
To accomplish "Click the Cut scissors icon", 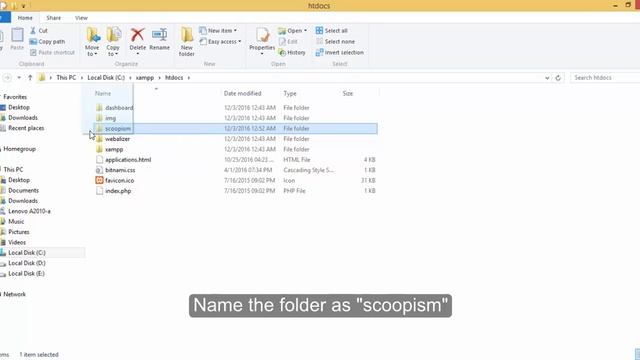I will 33,31.
